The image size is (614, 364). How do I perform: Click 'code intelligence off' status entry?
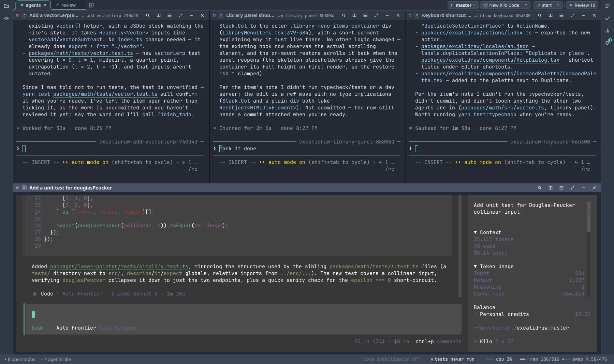coord(391,359)
